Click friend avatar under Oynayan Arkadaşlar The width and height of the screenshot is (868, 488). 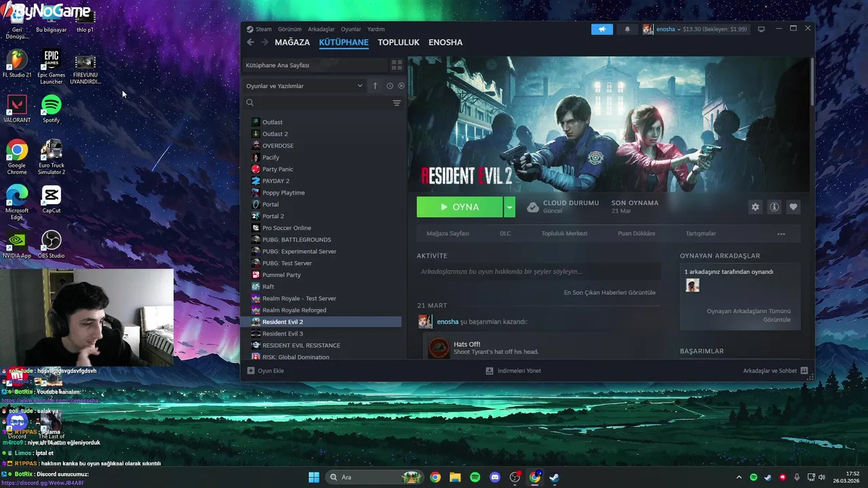(692, 286)
